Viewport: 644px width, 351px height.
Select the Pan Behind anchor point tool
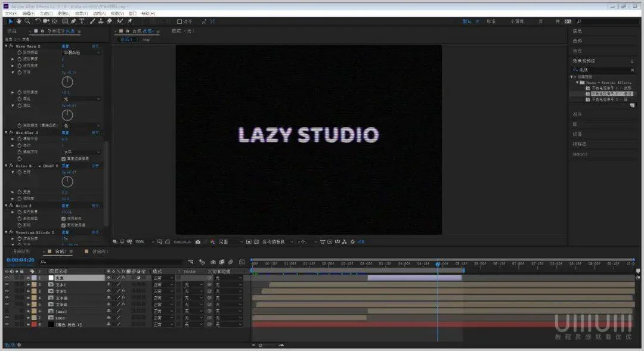54,21
